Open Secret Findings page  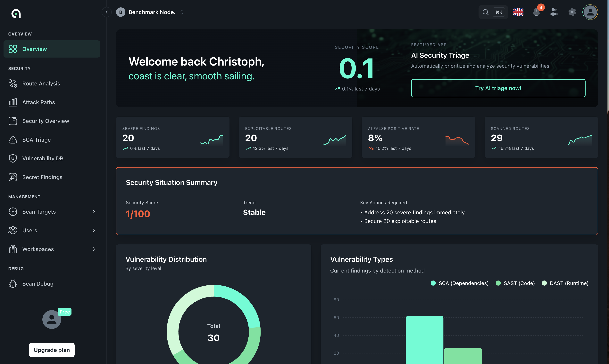[52, 177]
